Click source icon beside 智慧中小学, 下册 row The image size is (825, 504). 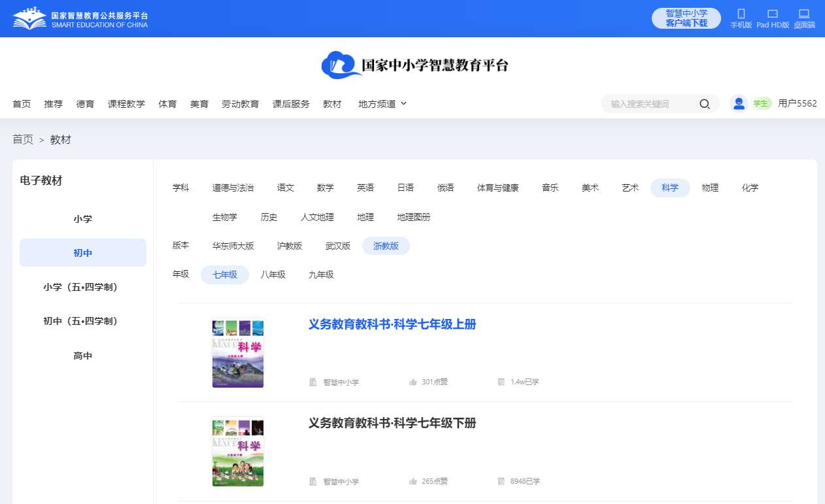313,481
